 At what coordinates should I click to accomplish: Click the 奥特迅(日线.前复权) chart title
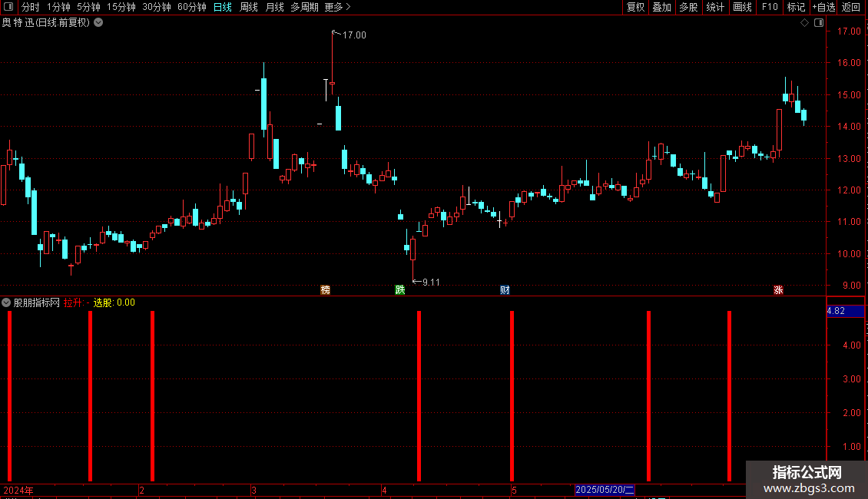click(46, 23)
